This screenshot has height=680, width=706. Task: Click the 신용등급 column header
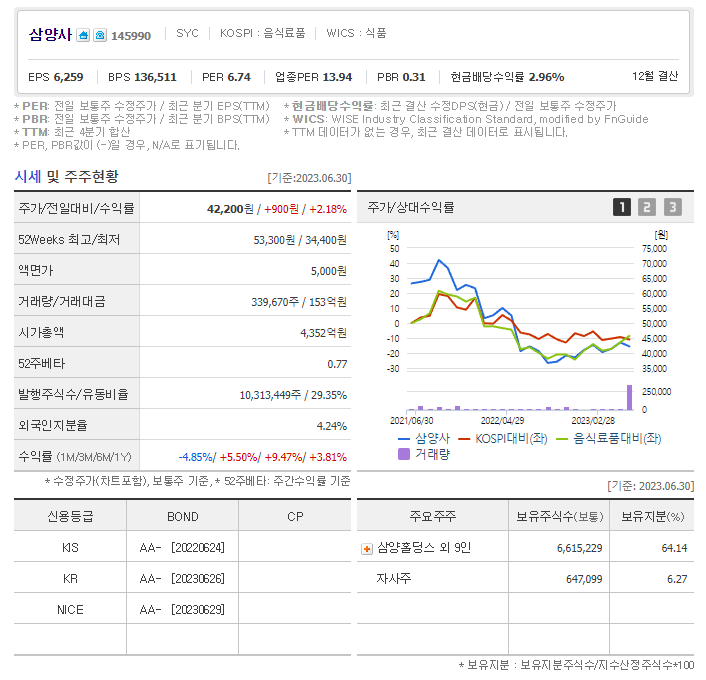[70, 516]
